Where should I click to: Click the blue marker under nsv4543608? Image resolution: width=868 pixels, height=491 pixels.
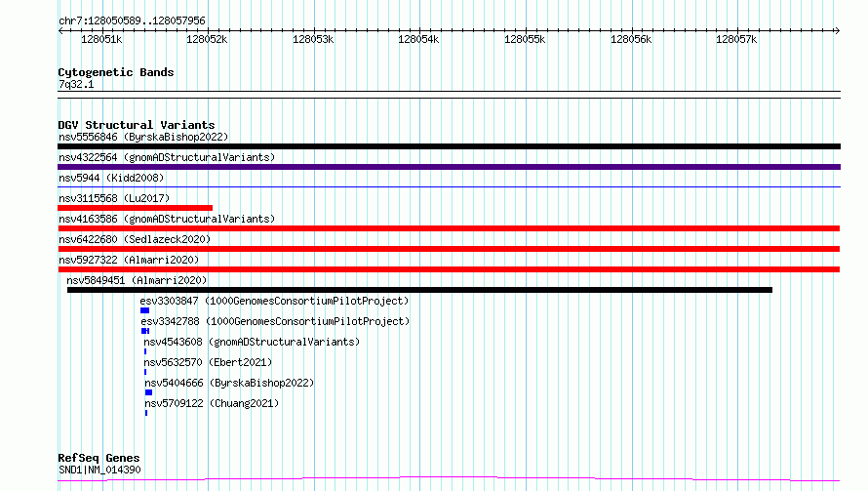click(145, 351)
